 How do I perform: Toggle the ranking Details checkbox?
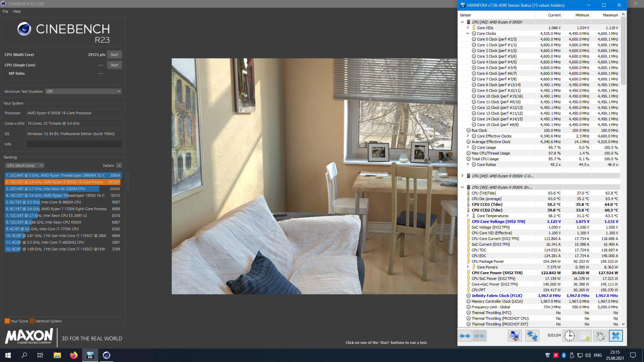(x=119, y=166)
